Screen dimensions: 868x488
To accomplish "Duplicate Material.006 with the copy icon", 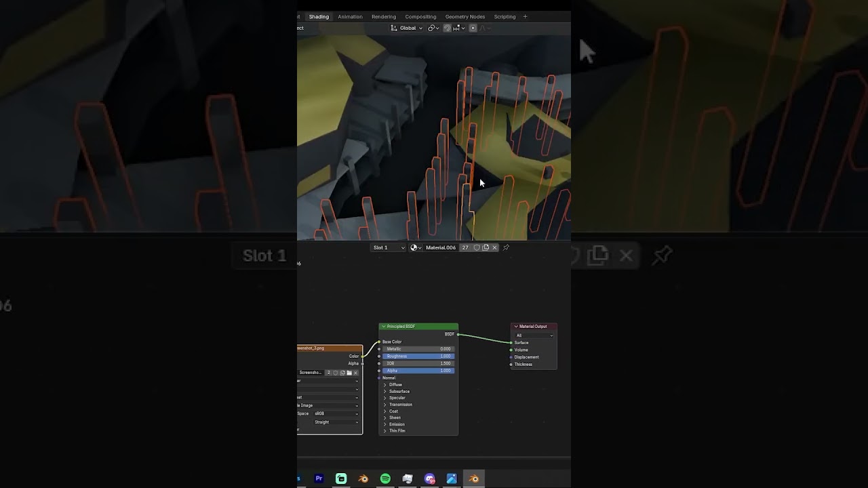I will point(486,247).
